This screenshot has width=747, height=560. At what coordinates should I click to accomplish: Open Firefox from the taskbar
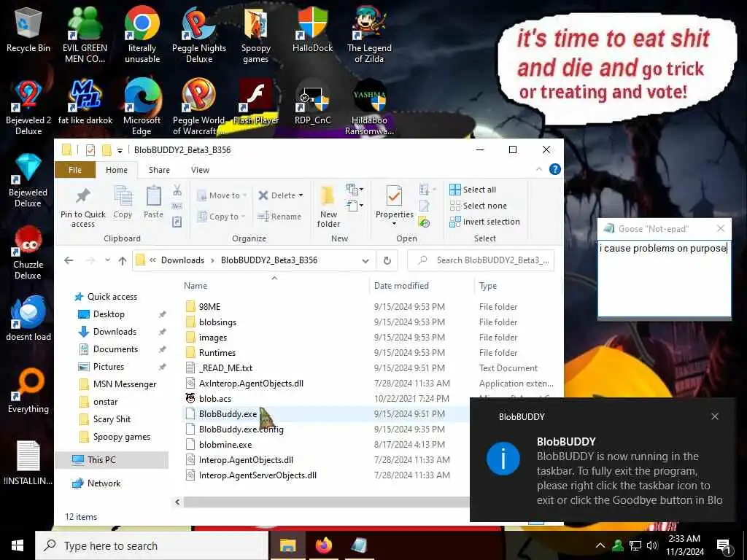coord(323,545)
